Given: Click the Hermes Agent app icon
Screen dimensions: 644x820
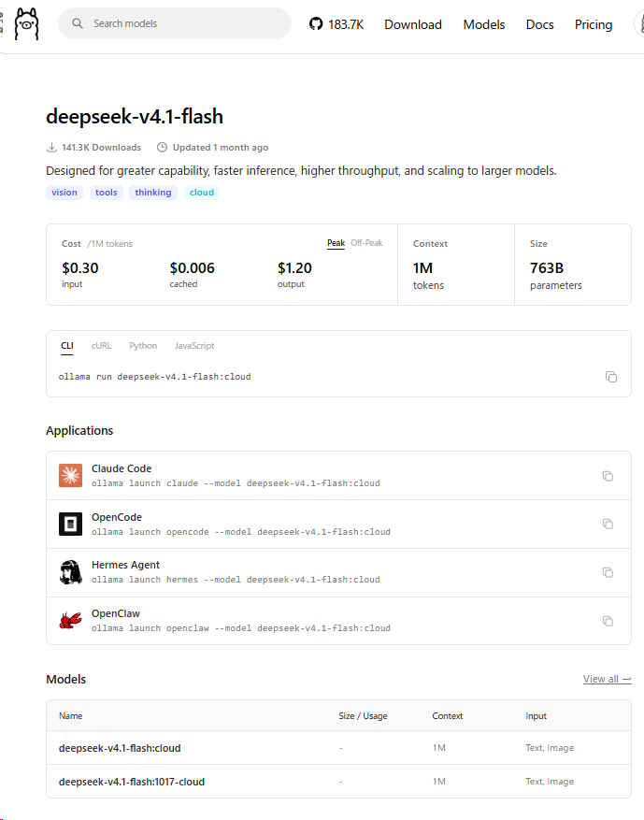Looking at the screenshot, I should click(x=70, y=572).
